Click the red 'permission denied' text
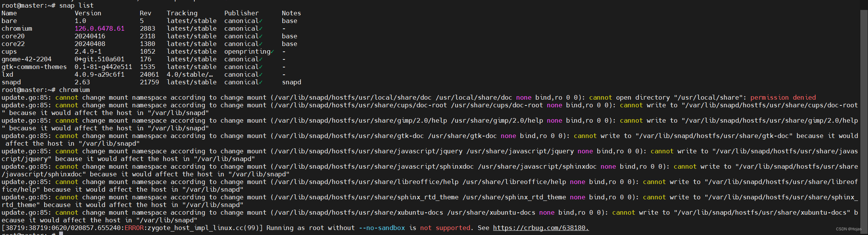This screenshot has height=235, width=868. (783, 98)
